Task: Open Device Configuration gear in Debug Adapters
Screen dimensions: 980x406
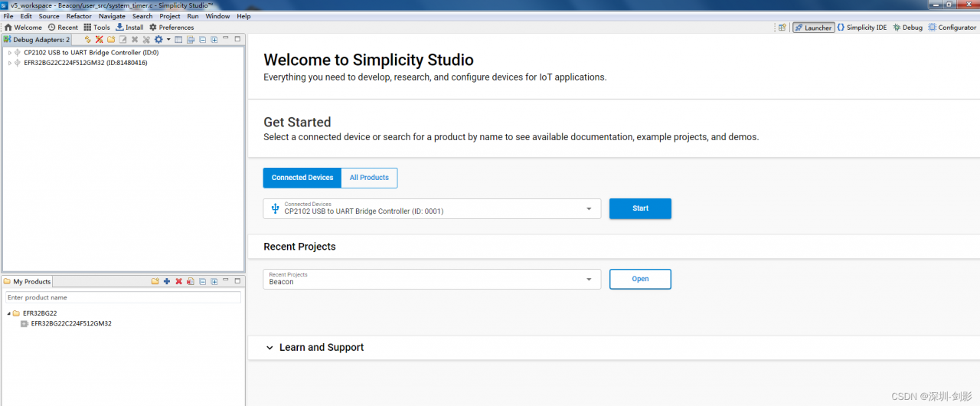Action: (158, 39)
